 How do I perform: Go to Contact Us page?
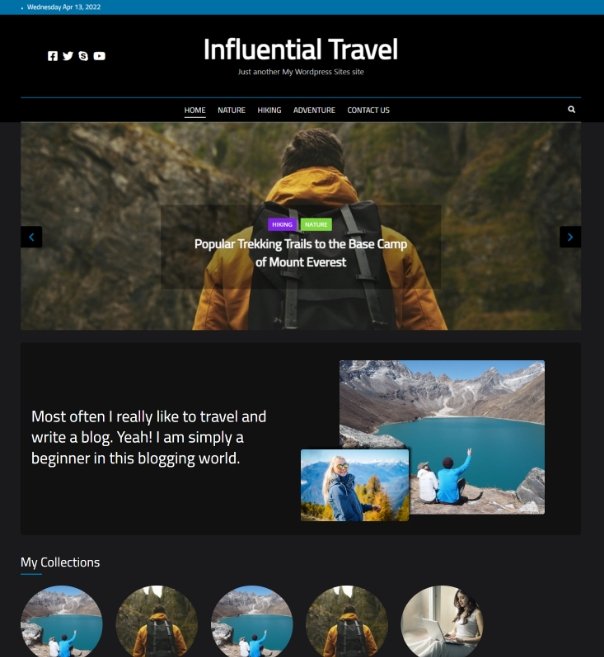[x=368, y=110]
